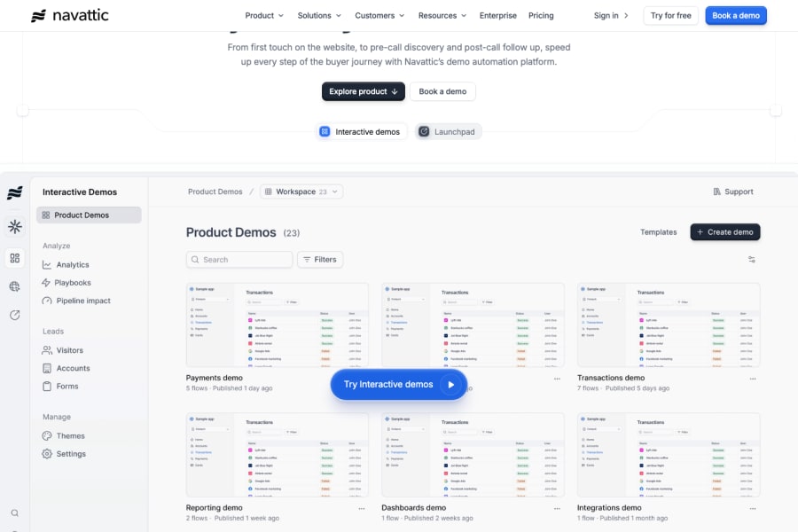Expand the Resources menu
Screen dimensions: 798x532
coord(442,16)
